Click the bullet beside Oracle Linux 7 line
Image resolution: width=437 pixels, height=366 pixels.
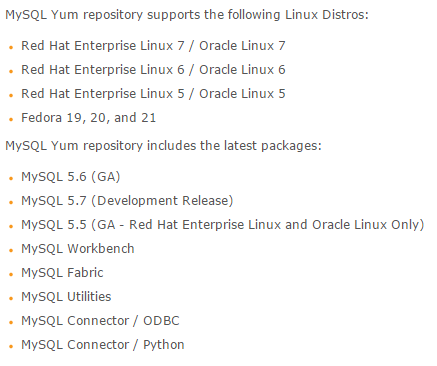(x=11, y=47)
